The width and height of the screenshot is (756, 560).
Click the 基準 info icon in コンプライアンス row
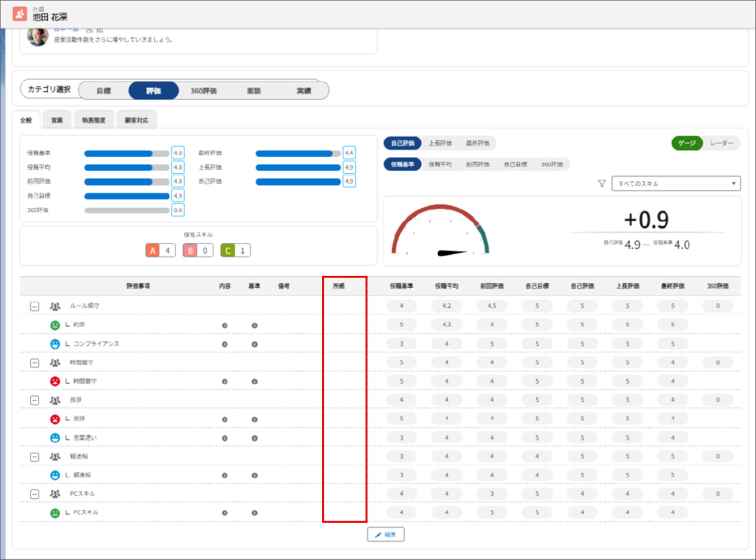point(255,344)
